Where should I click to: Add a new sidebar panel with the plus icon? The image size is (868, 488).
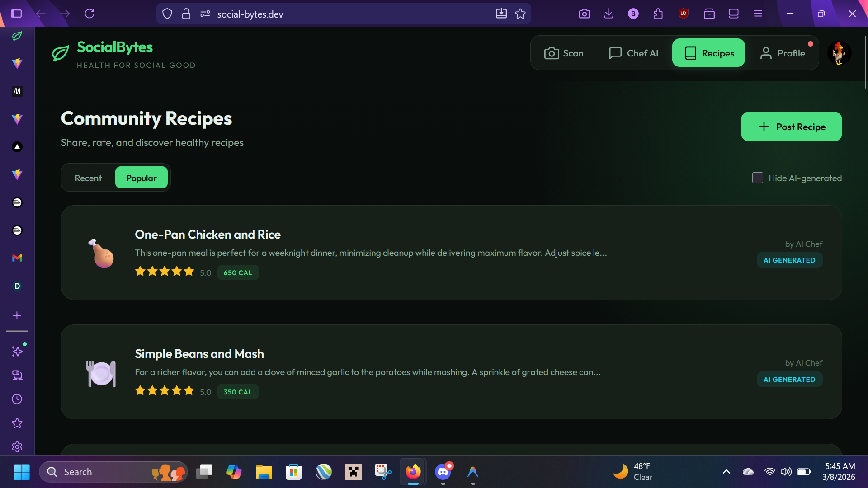tap(17, 315)
